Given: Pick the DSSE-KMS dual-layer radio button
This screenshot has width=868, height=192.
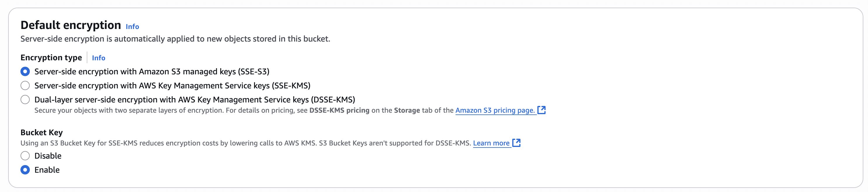Looking at the screenshot, I should pos(25,100).
